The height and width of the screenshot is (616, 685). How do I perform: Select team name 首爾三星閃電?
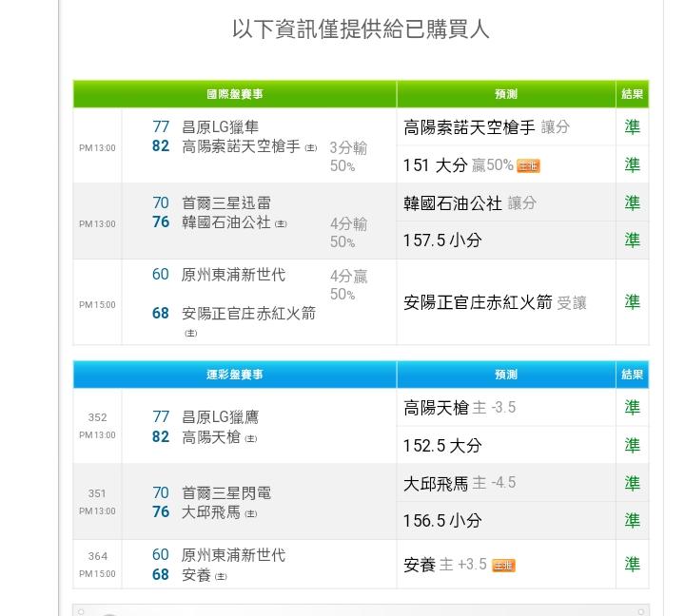(x=226, y=492)
